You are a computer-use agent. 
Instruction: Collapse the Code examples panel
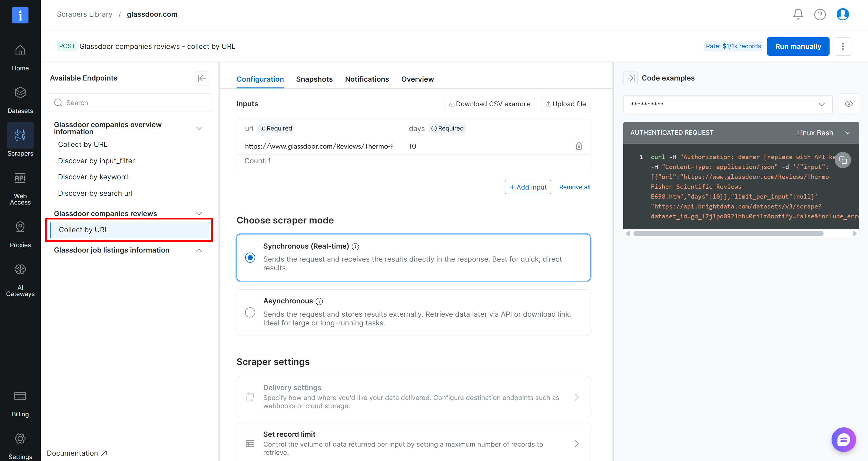[630, 78]
